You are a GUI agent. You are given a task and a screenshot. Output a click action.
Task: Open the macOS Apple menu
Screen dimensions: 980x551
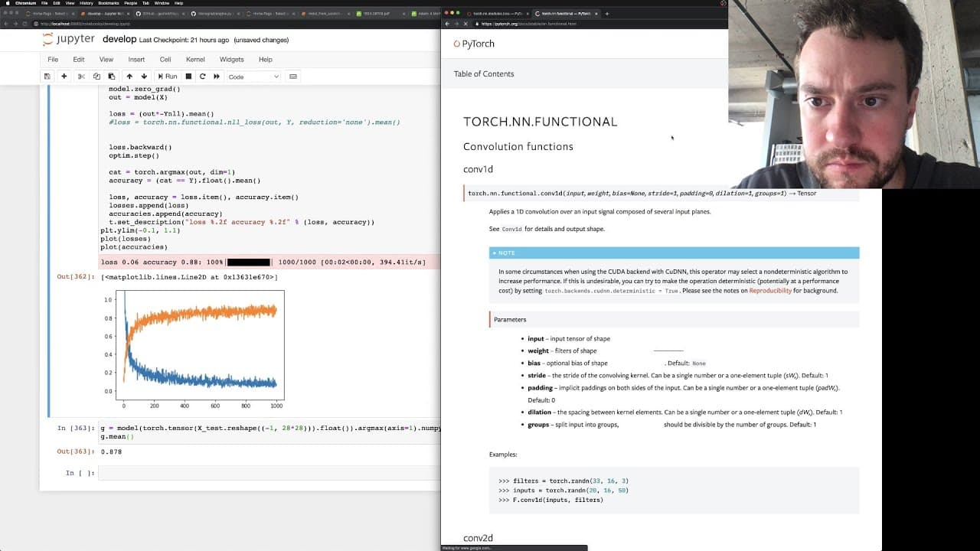coord(6,3)
